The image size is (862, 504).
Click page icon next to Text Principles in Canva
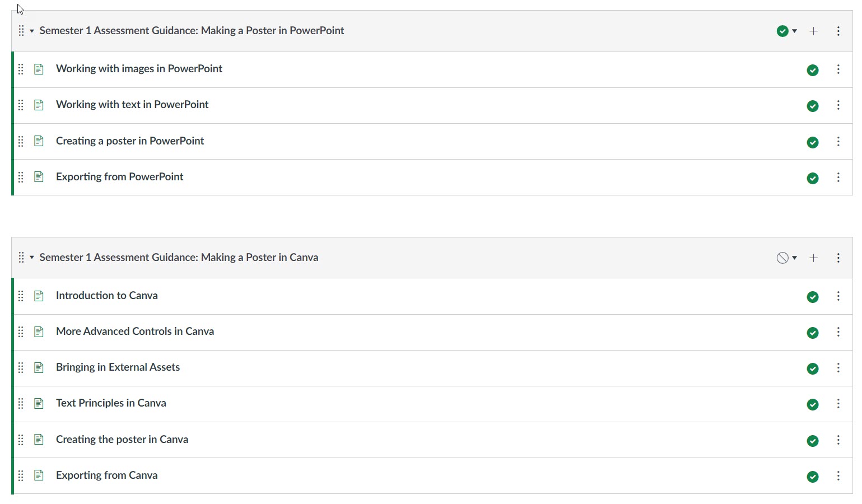39,404
